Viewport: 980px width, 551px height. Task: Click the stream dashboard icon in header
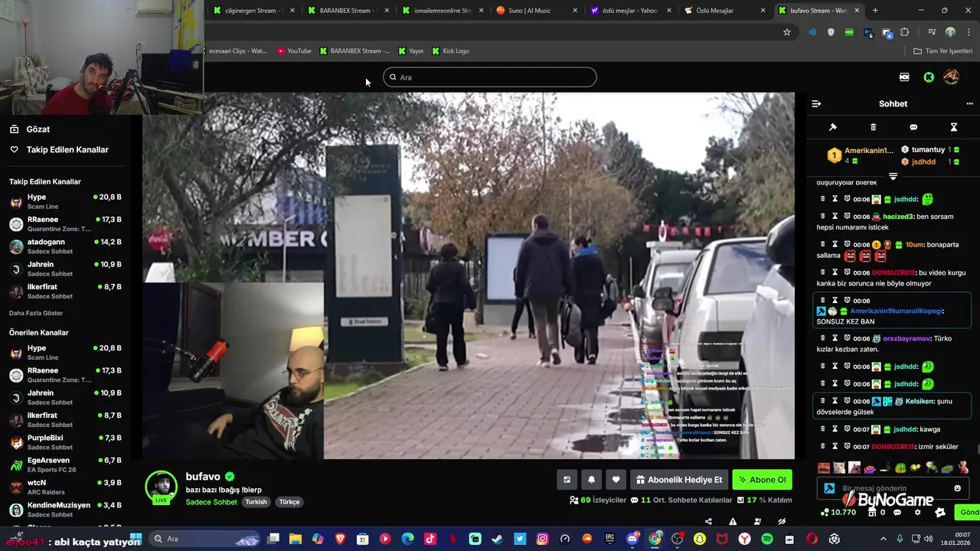(x=904, y=77)
